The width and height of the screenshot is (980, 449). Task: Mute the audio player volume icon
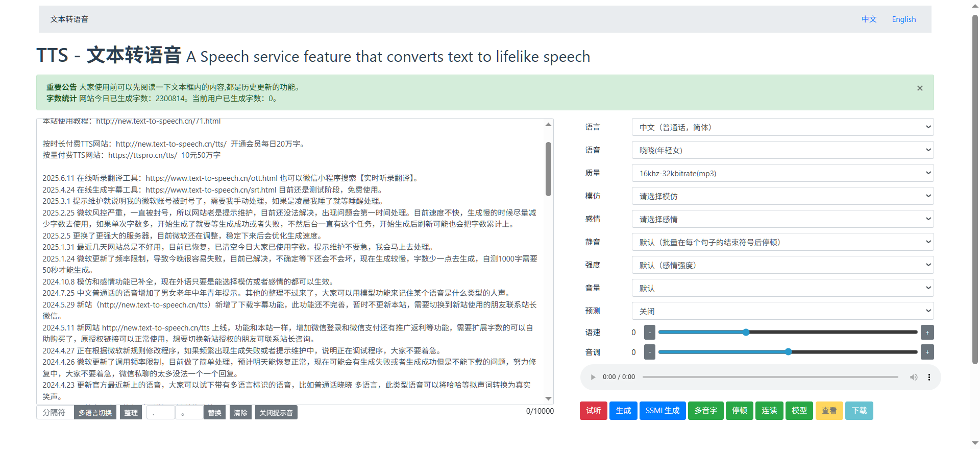(913, 377)
